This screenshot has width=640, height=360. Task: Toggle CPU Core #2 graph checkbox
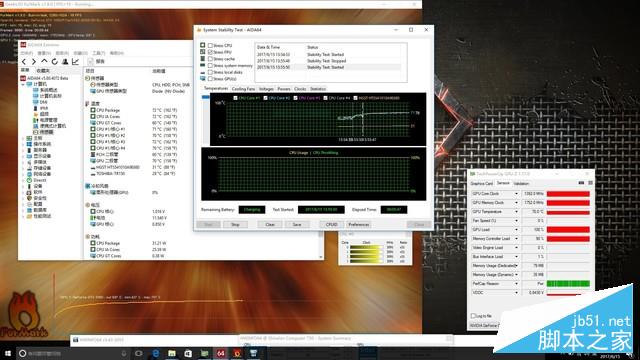pyautogui.click(x=266, y=98)
